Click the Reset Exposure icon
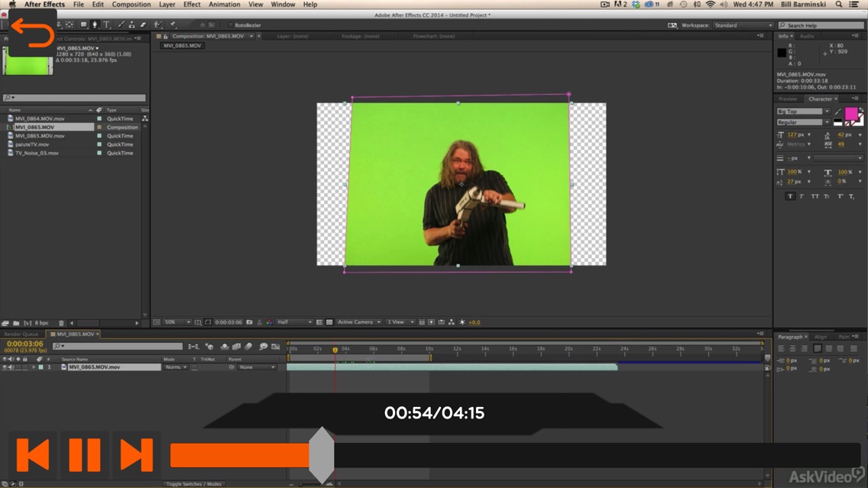 (462, 322)
